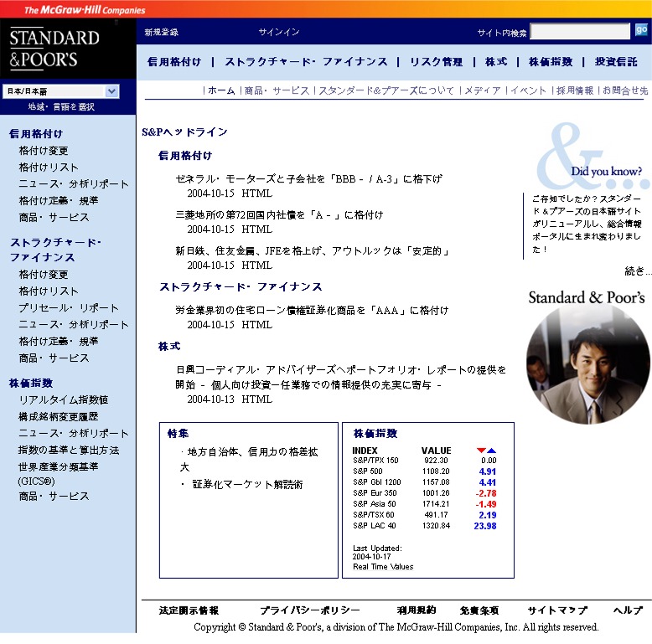The width and height of the screenshot is (652, 644).
Task: Click 続き... read more link
Action: (x=637, y=270)
